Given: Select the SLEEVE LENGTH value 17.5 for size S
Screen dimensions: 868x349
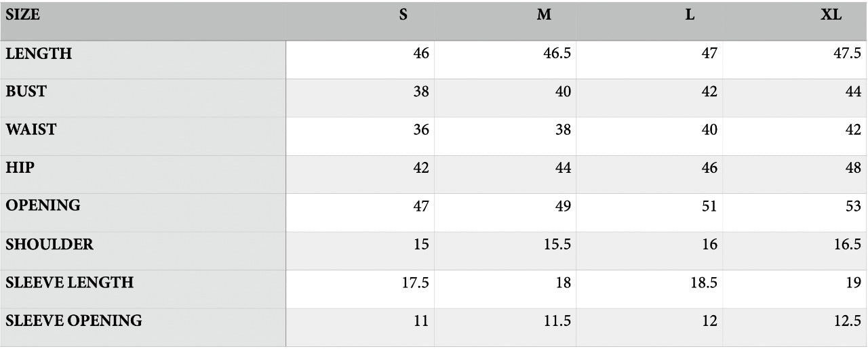Looking at the screenshot, I should [416, 283].
